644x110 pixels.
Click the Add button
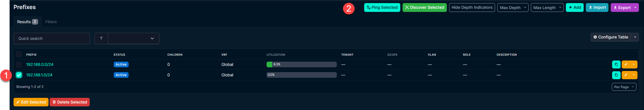575,8
